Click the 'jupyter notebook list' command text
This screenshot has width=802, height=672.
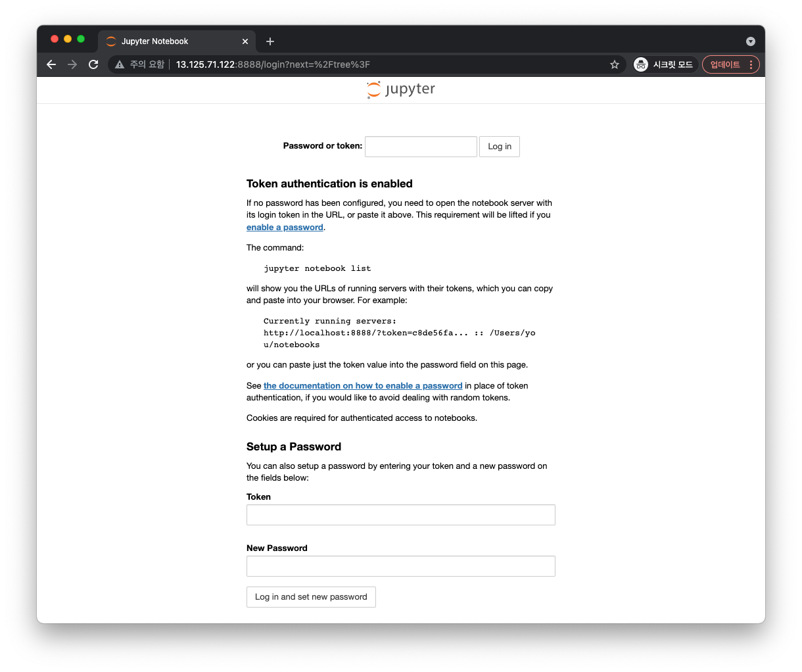(x=318, y=268)
